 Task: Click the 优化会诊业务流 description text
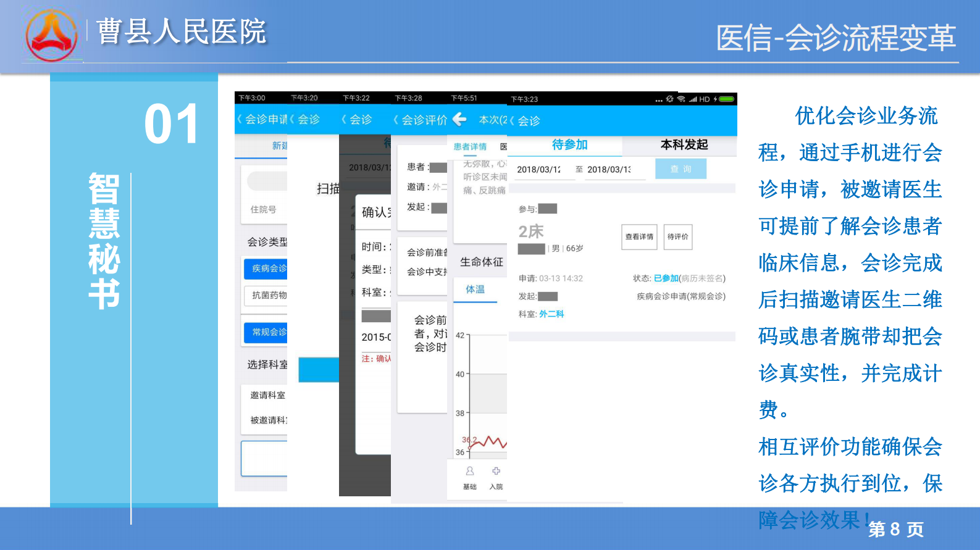coord(866,115)
